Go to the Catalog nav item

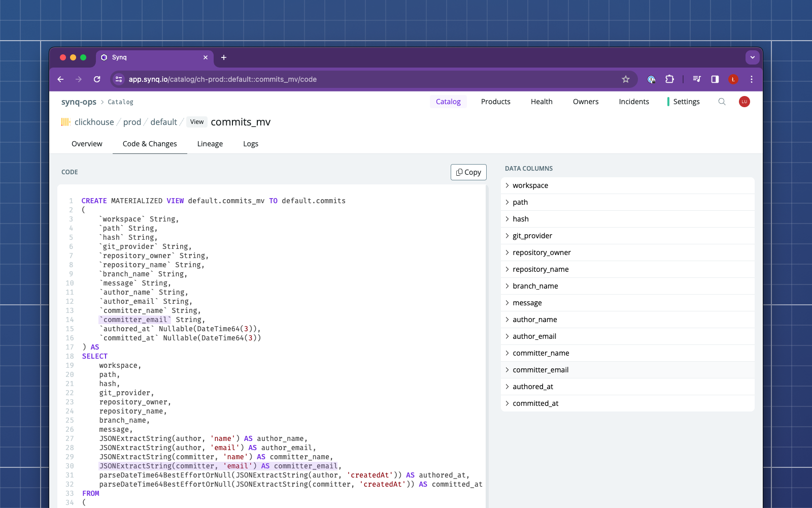coord(448,102)
